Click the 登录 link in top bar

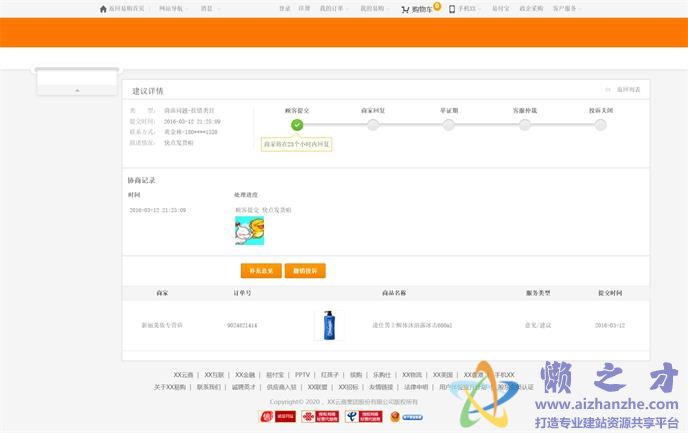coord(285,9)
